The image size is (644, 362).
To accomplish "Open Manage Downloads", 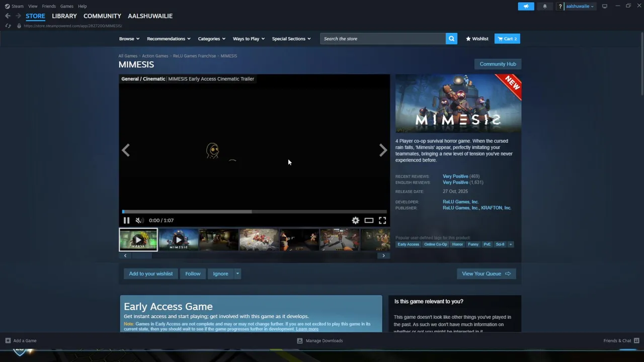I will 320,340.
